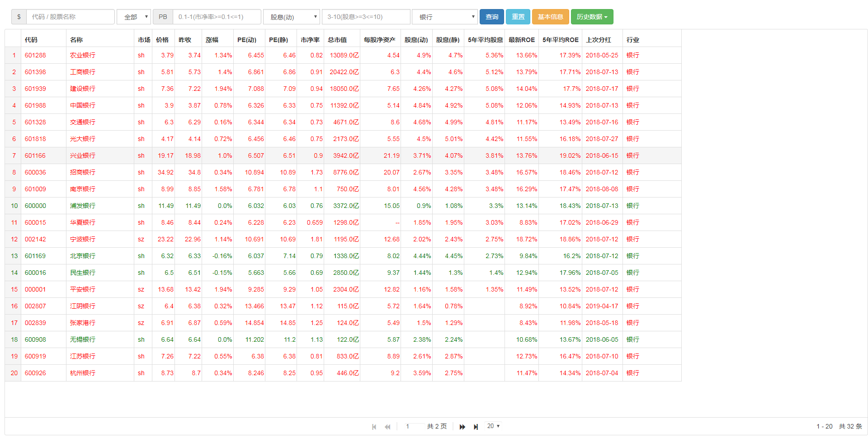Focus the 代码/股票名称 search field
The height and width of the screenshot is (438, 868).
point(71,17)
